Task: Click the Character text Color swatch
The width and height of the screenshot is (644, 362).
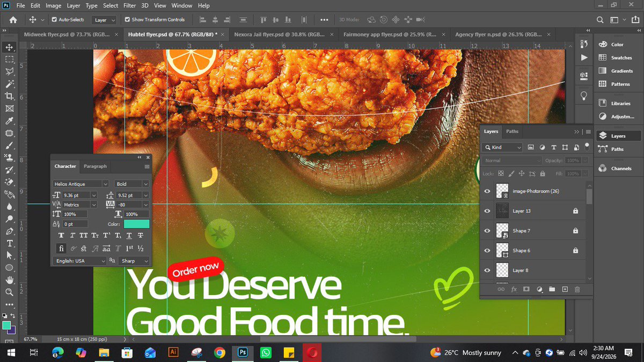Action: point(136,224)
